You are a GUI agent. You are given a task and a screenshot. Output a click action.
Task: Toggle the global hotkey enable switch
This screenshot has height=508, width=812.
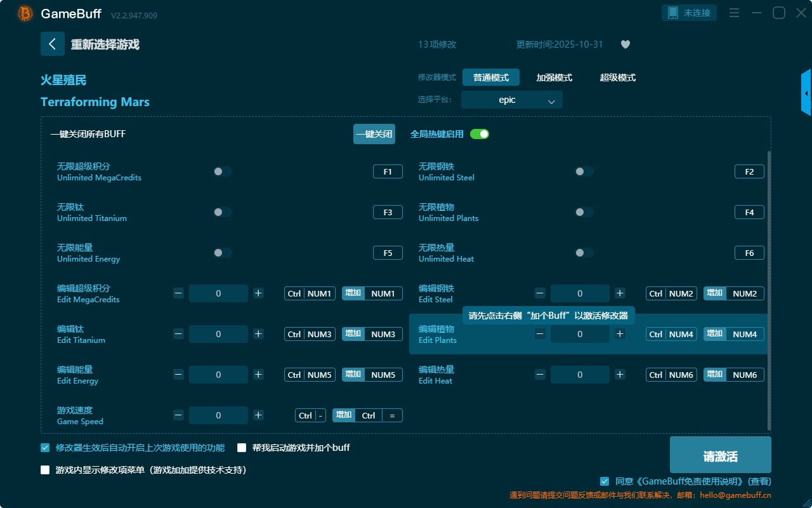[x=480, y=134]
